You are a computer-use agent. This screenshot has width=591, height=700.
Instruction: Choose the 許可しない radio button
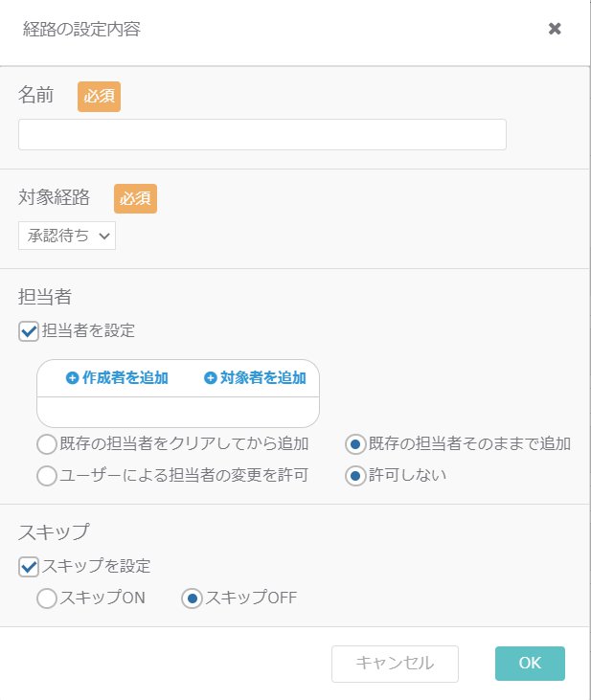355,476
